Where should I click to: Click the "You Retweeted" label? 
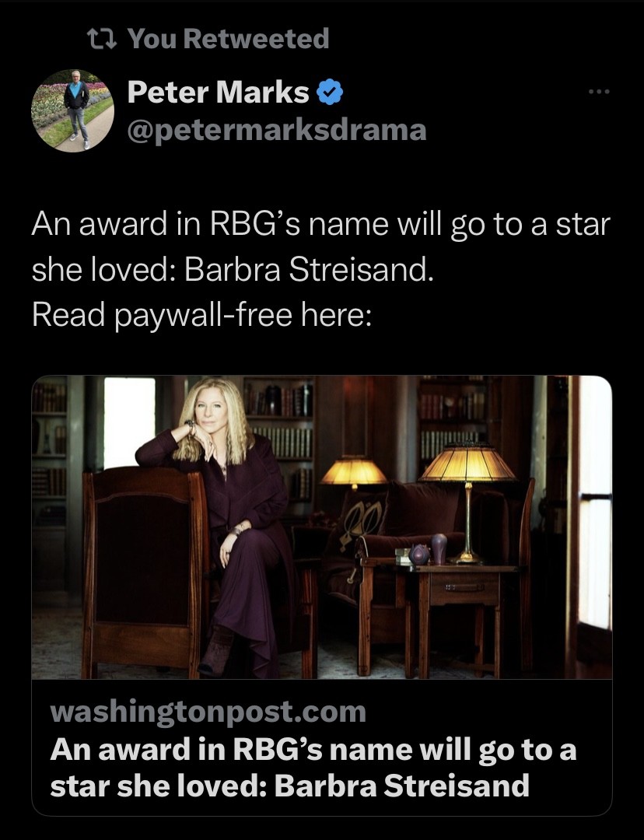(x=228, y=39)
